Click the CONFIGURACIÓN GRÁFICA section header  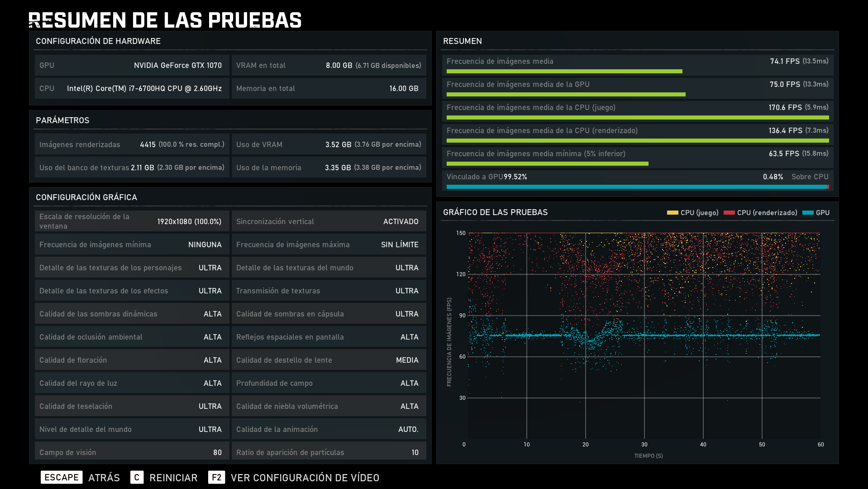[86, 197]
